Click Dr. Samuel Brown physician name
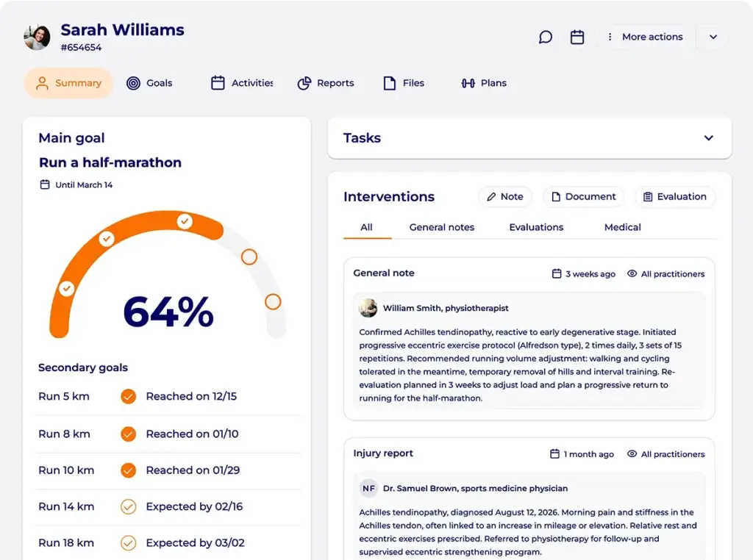The height and width of the screenshot is (560, 753). pos(476,489)
